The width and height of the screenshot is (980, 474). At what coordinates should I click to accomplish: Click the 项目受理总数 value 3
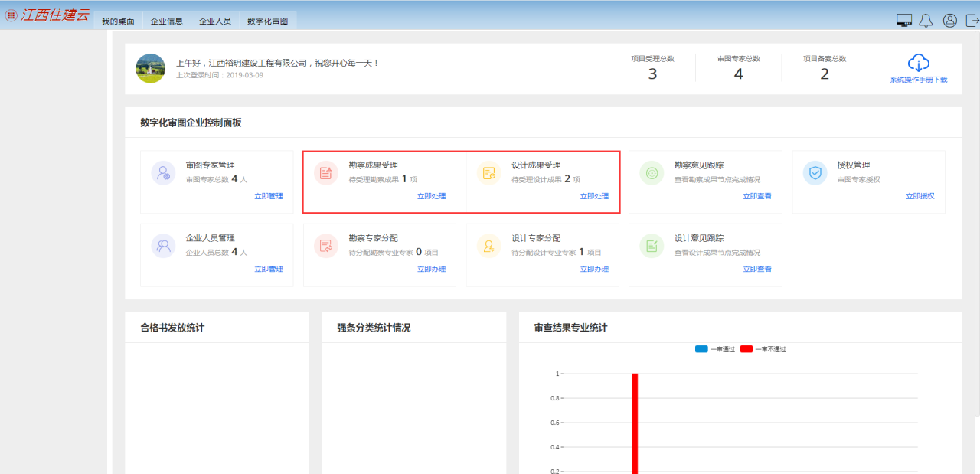click(652, 74)
